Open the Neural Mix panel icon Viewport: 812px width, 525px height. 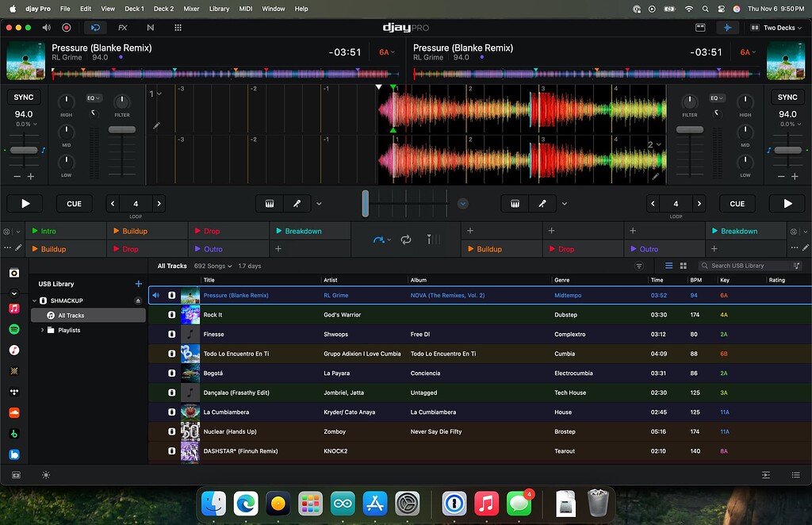[x=150, y=28]
